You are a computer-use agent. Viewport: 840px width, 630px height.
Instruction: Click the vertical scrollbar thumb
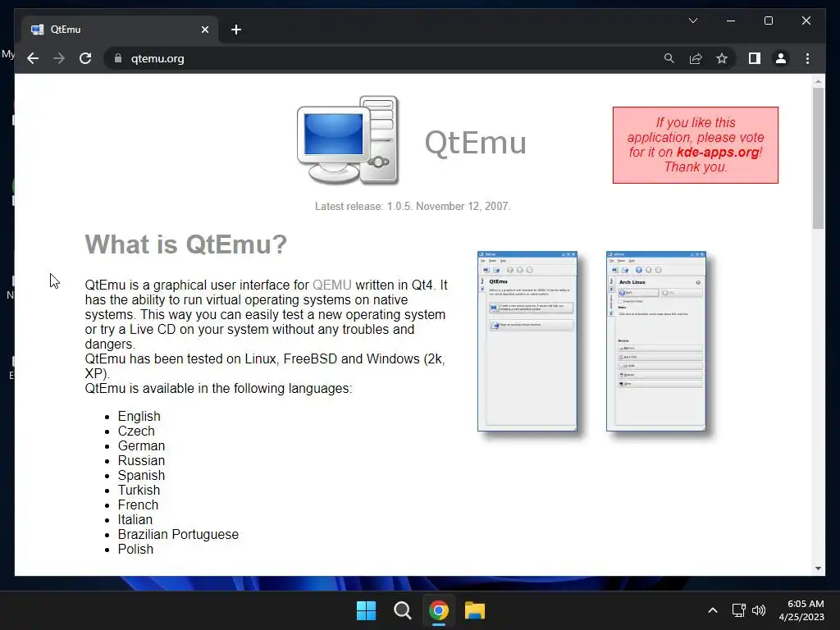click(x=818, y=158)
